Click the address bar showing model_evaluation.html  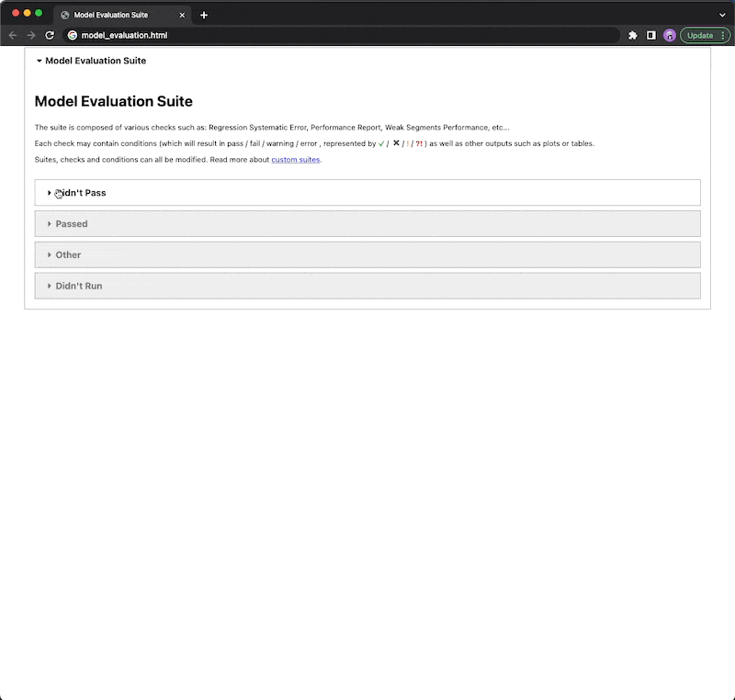pyautogui.click(x=342, y=35)
